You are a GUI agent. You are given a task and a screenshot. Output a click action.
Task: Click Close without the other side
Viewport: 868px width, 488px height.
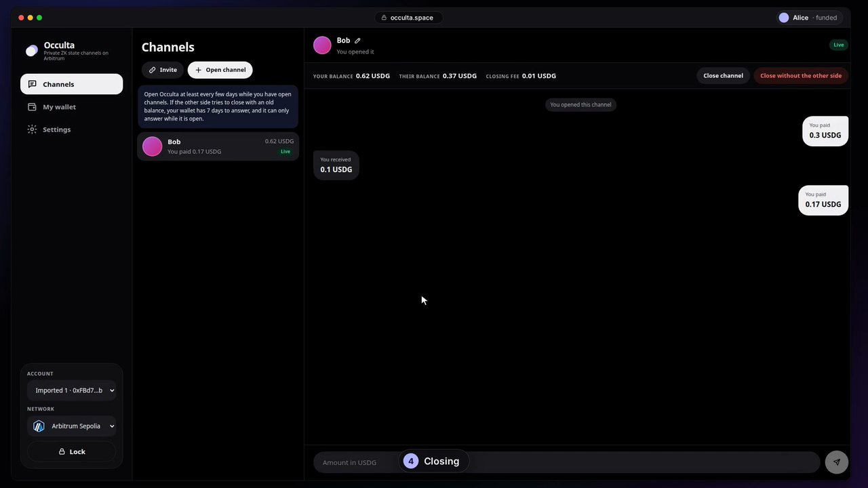801,76
